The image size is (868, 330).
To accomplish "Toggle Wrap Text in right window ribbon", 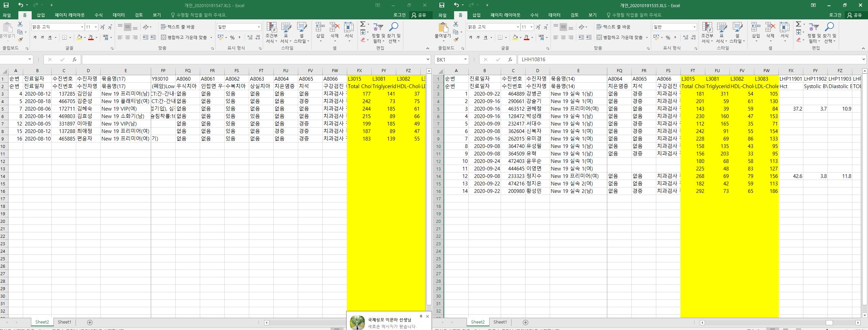I will 613,27.
